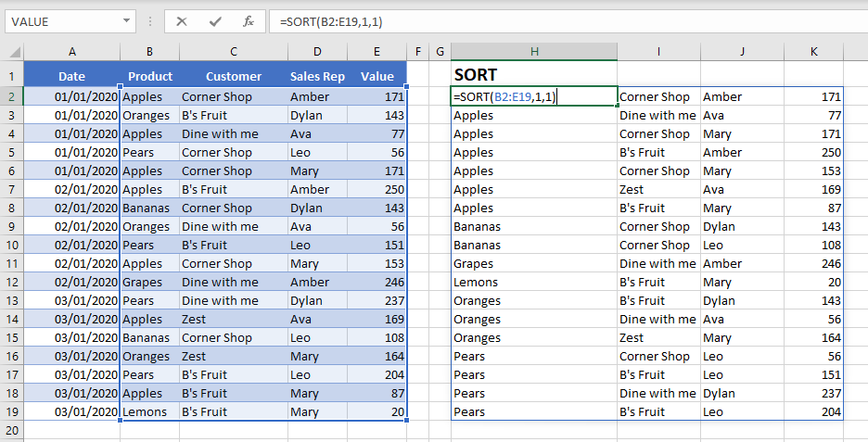This screenshot has width=868, height=442.
Task: Select column H header
Action: click(534, 52)
